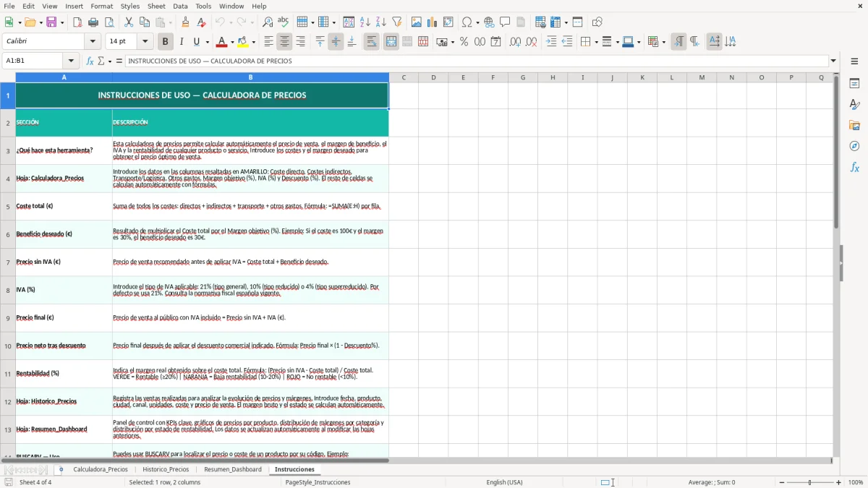Viewport: 868px width, 488px height.
Task: Toggle Italic formatting
Action: pyautogui.click(x=181, y=42)
